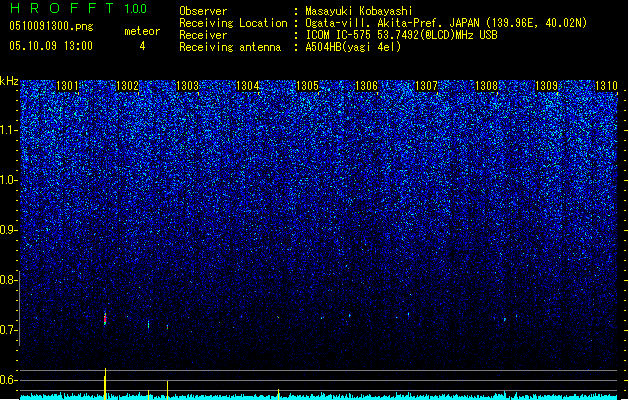
Task: Click location text Ogata-vill. Akita-Pref. JAPAN
Action: pyautogui.click(x=393, y=23)
